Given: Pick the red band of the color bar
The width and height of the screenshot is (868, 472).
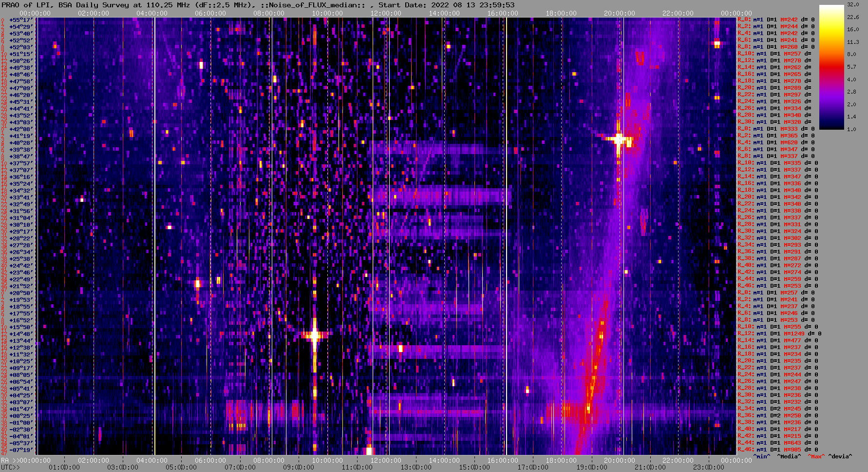Looking at the screenshot, I should click(x=831, y=66).
